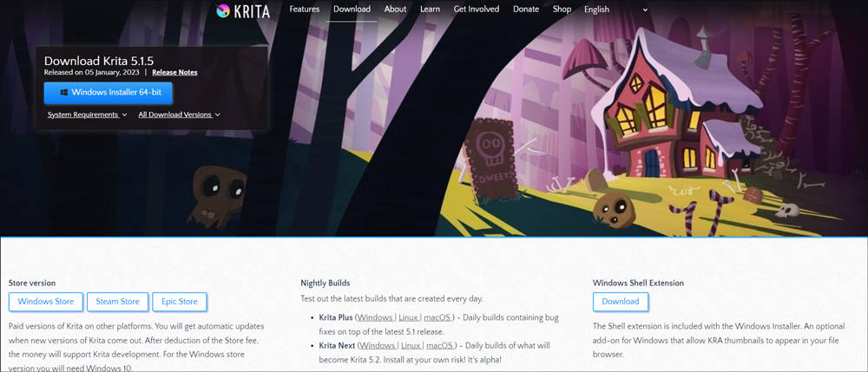Click the Krita logo icon
This screenshot has height=372, width=868.
pyautogui.click(x=223, y=10)
